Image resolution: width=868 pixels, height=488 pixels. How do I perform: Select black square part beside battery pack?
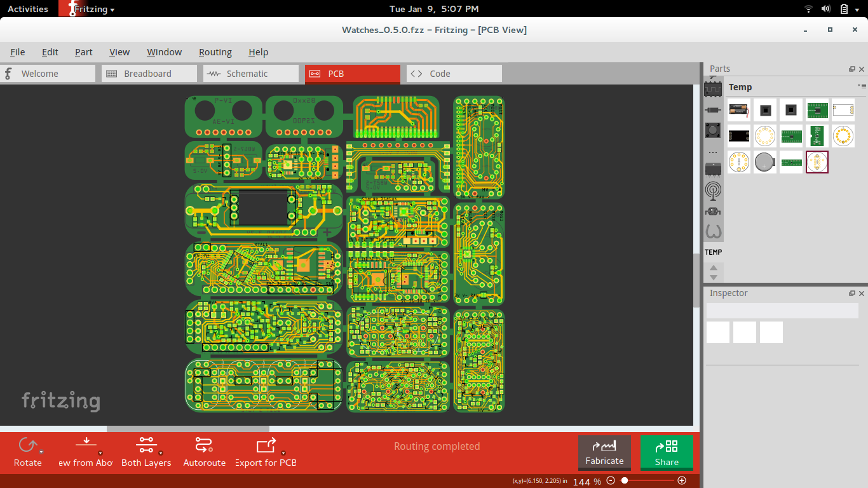765,110
